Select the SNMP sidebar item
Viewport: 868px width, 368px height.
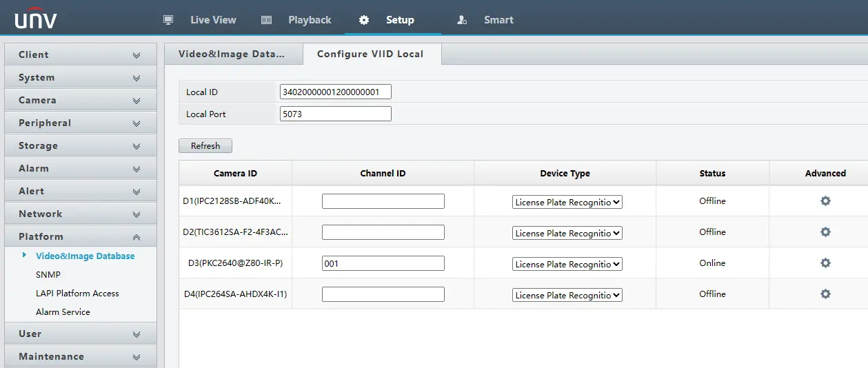tap(48, 274)
